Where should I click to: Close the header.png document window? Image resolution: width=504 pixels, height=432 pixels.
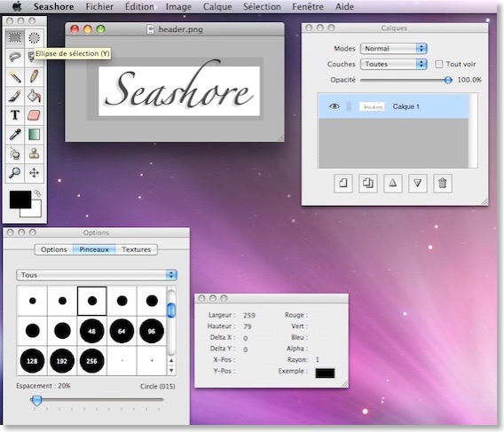point(75,29)
